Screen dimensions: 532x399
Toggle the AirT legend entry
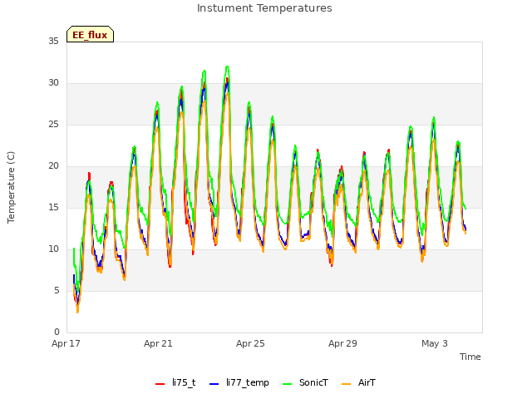[358, 382]
